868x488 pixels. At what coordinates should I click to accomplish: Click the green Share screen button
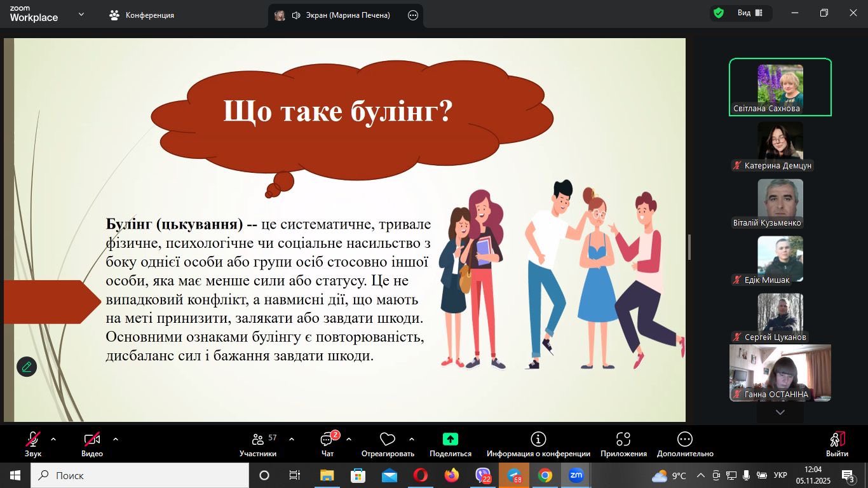coord(450,444)
